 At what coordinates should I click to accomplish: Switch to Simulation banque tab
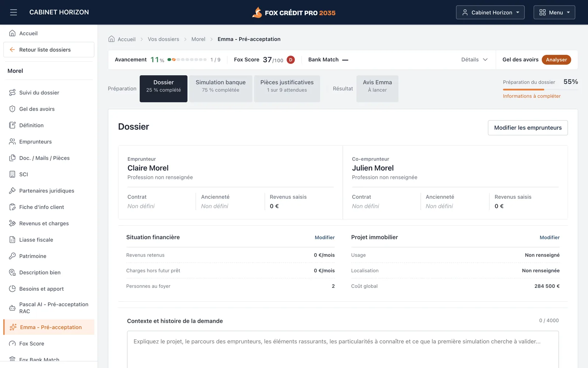pyautogui.click(x=220, y=89)
